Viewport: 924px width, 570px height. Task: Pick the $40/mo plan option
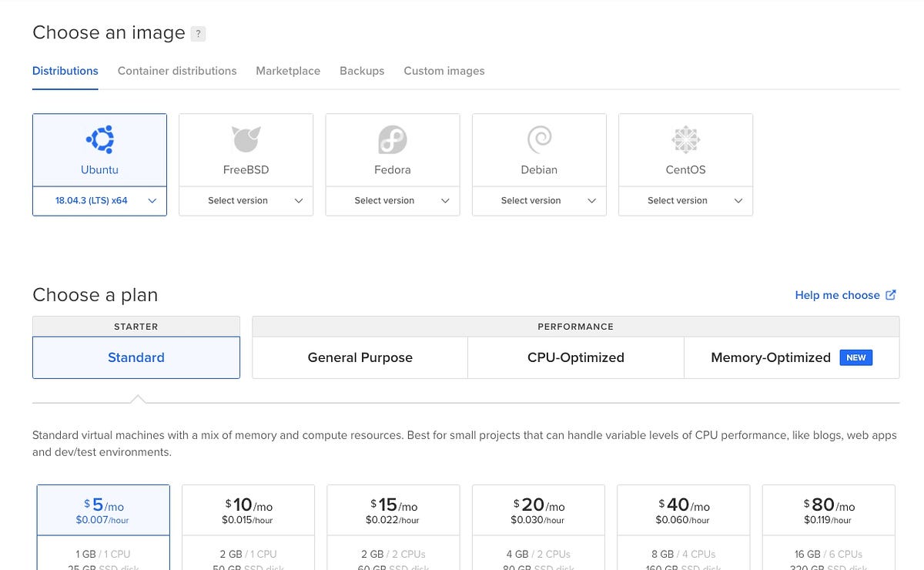click(682, 508)
